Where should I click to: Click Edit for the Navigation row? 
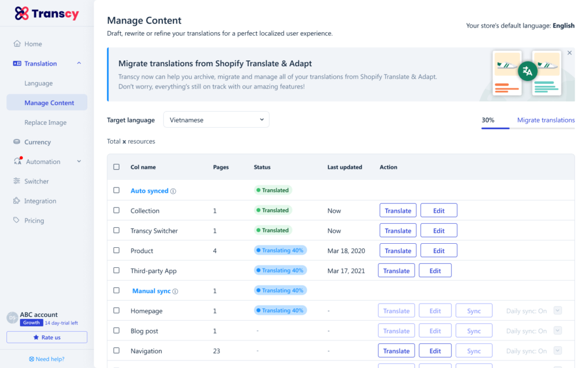pyautogui.click(x=435, y=351)
